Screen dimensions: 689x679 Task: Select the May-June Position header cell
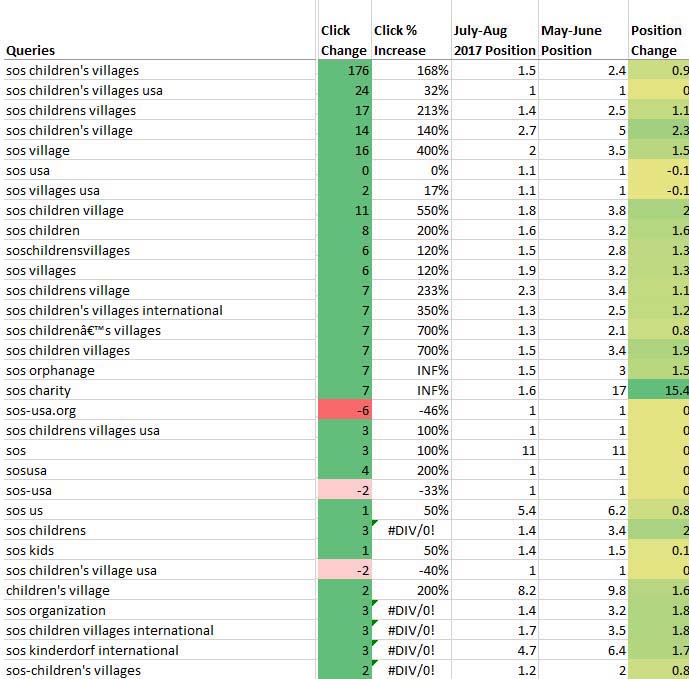(581, 40)
